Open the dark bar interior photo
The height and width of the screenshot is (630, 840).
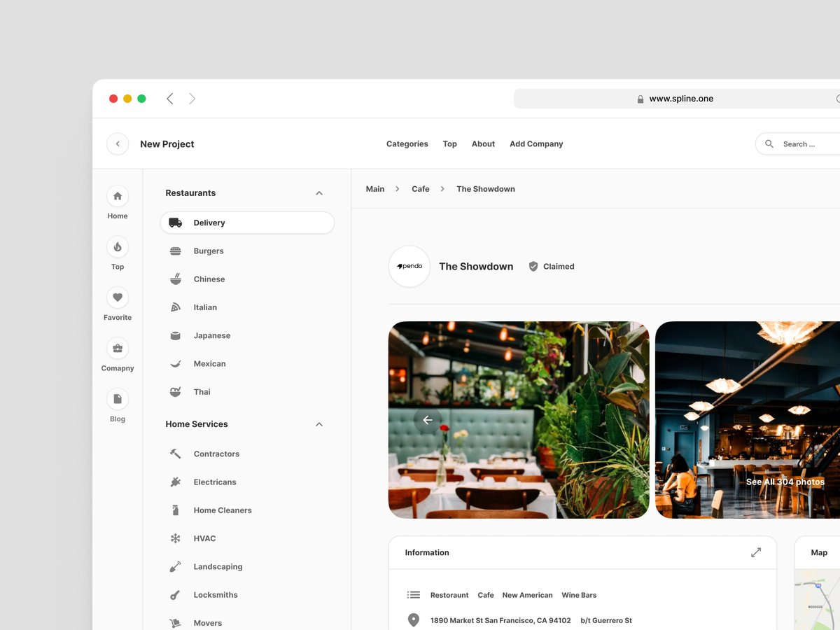748,420
